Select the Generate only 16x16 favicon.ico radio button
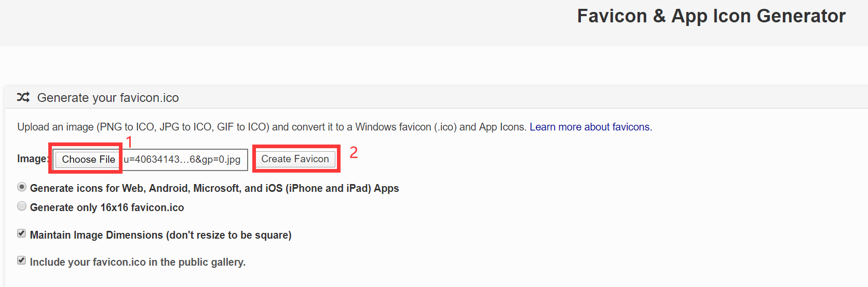The image size is (868, 287). (22, 206)
